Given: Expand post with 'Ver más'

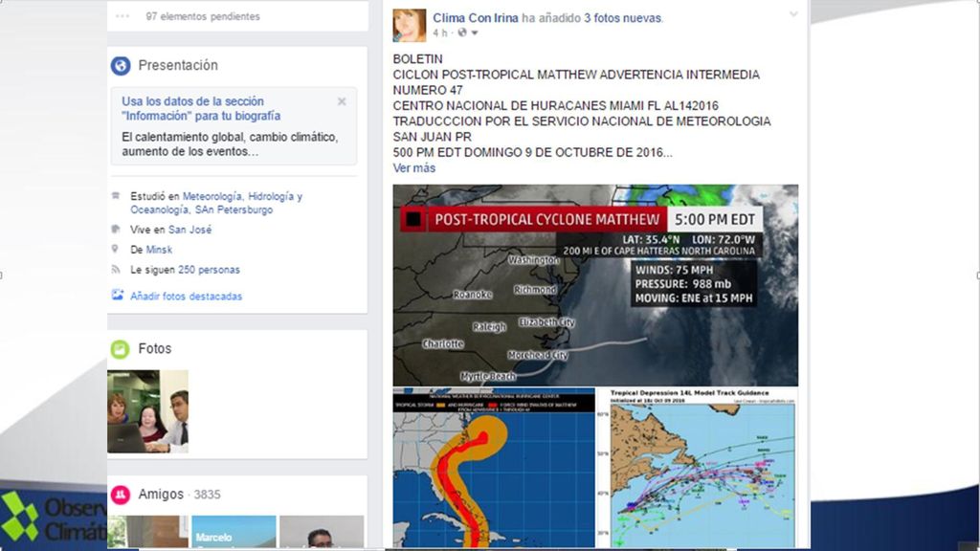Looking at the screenshot, I should click(413, 168).
